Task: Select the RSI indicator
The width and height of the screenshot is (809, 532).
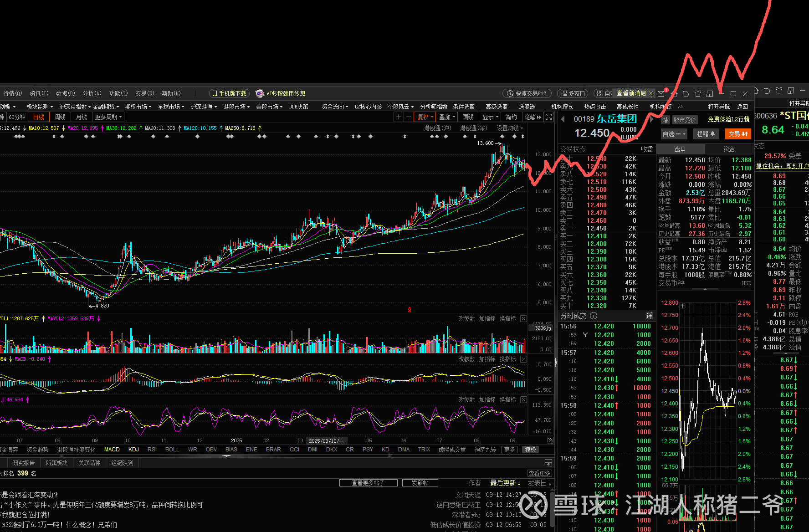Action: 152,450
